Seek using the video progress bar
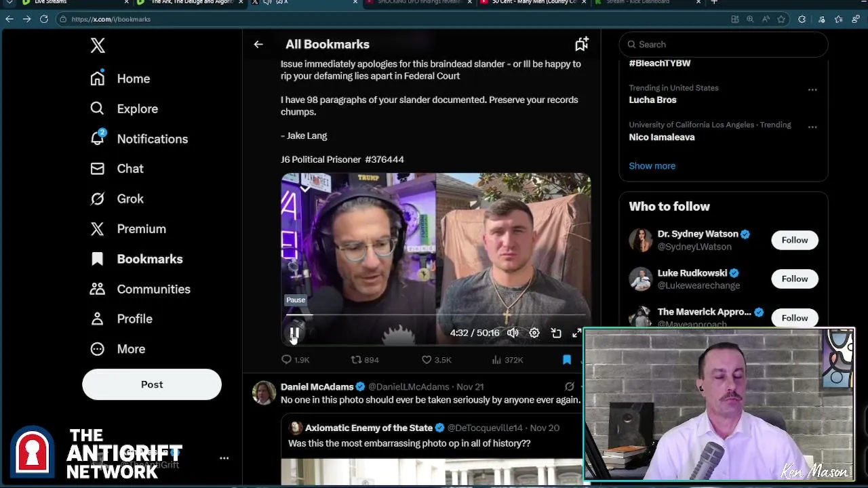 pos(435,315)
